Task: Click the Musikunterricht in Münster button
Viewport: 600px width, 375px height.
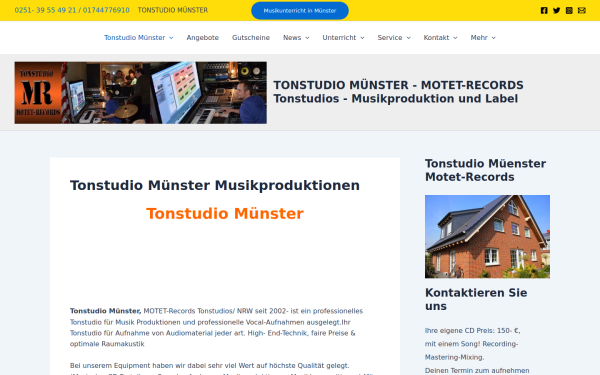Action: click(x=300, y=11)
